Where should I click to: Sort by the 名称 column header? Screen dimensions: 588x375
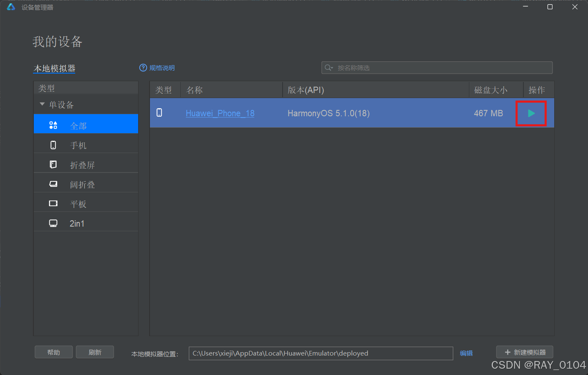231,90
